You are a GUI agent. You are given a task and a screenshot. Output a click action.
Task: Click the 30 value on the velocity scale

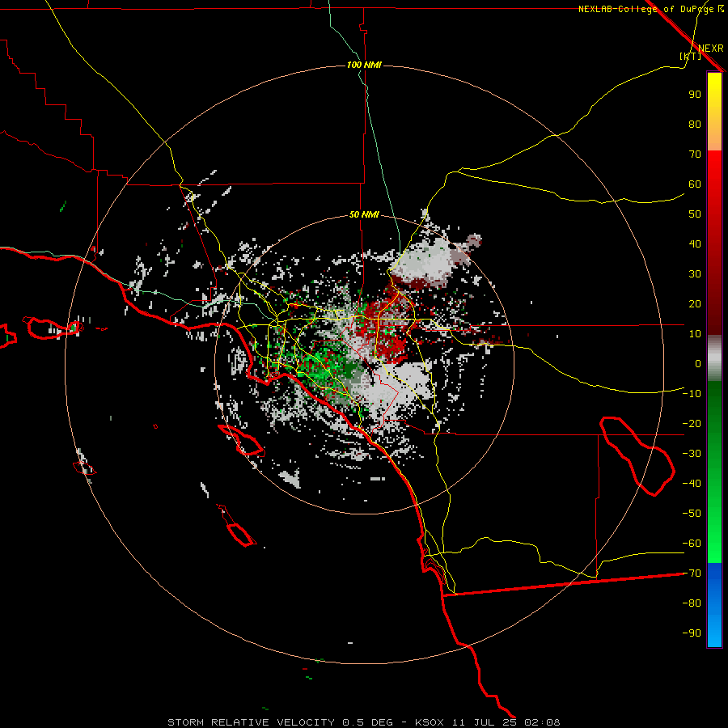pyautogui.click(x=695, y=274)
